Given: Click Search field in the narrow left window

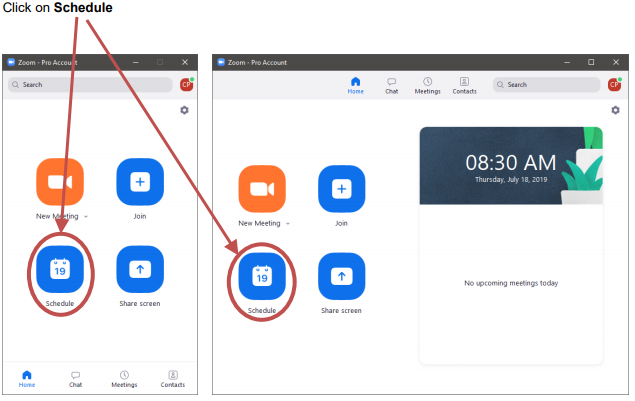Looking at the screenshot, I should click(90, 85).
